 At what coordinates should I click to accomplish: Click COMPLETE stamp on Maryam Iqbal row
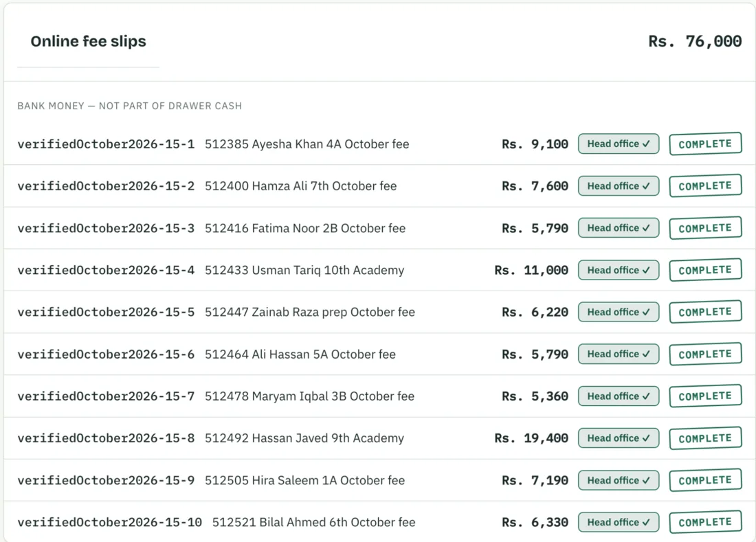point(705,396)
